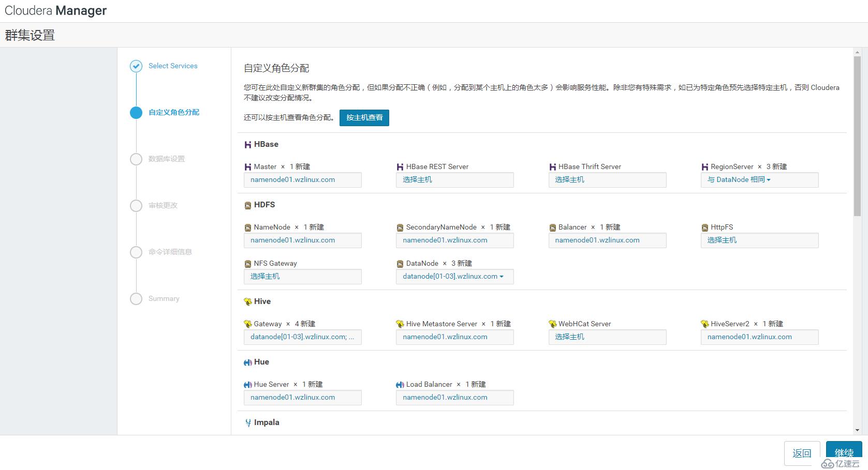This screenshot has width=868, height=470.
Task: Click the WebHCat Server icon
Action: click(552, 324)
